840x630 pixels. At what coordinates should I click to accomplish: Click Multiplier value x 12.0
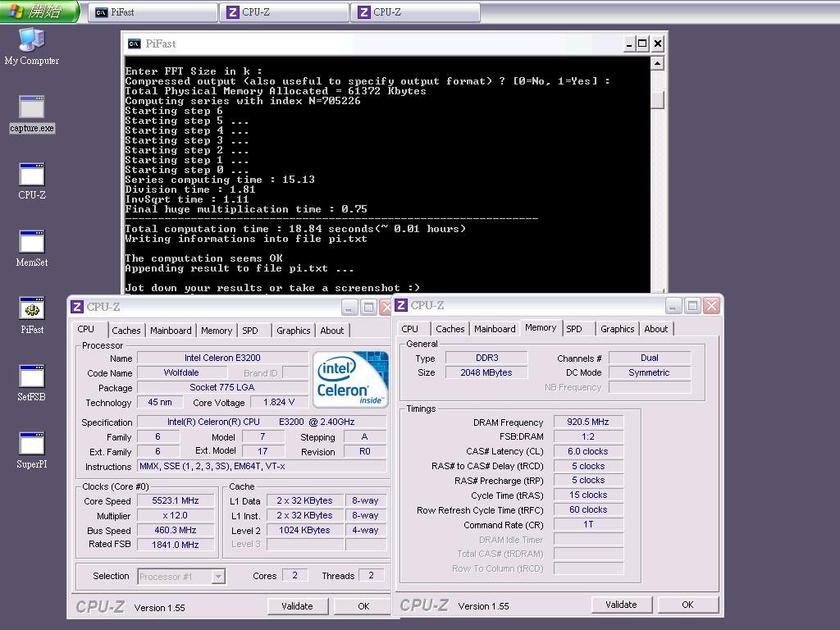click(176, 515)
